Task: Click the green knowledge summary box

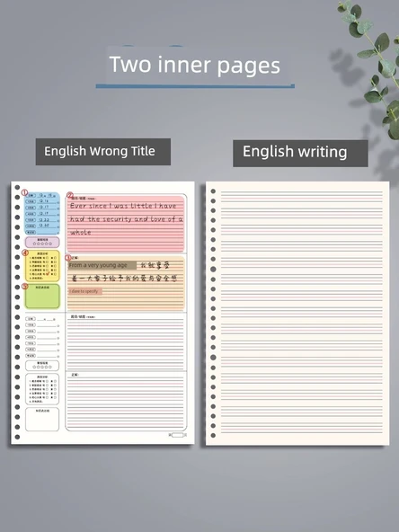Action: tap(42, 297)
